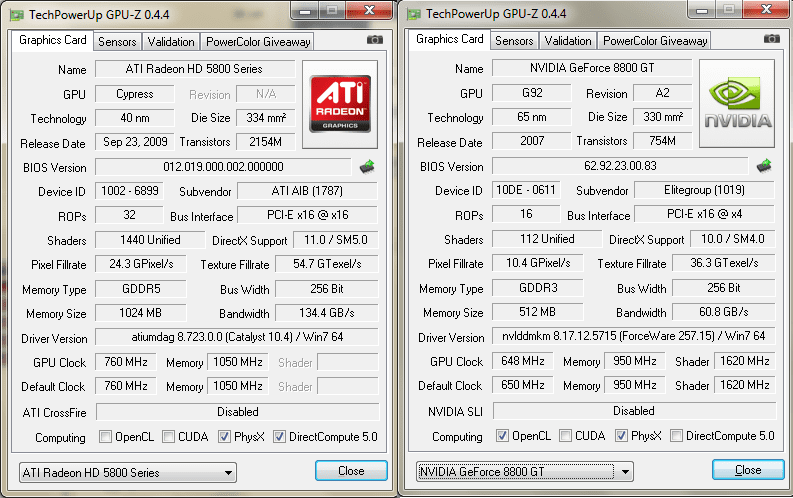The height and width of the screenshot is (498, 793).
Task: Toggle the PhysX checkbox in the NVIDIA window
Action: [622, 435]
